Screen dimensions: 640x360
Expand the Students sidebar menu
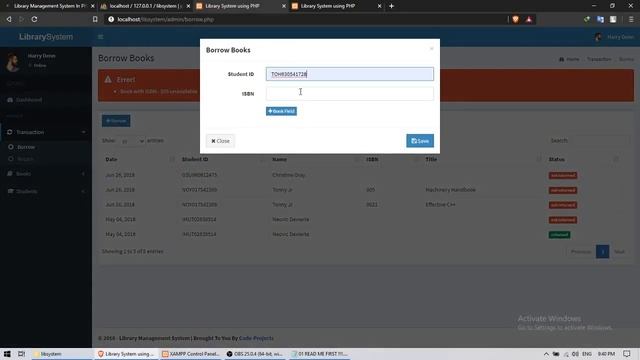coord(46,191)
